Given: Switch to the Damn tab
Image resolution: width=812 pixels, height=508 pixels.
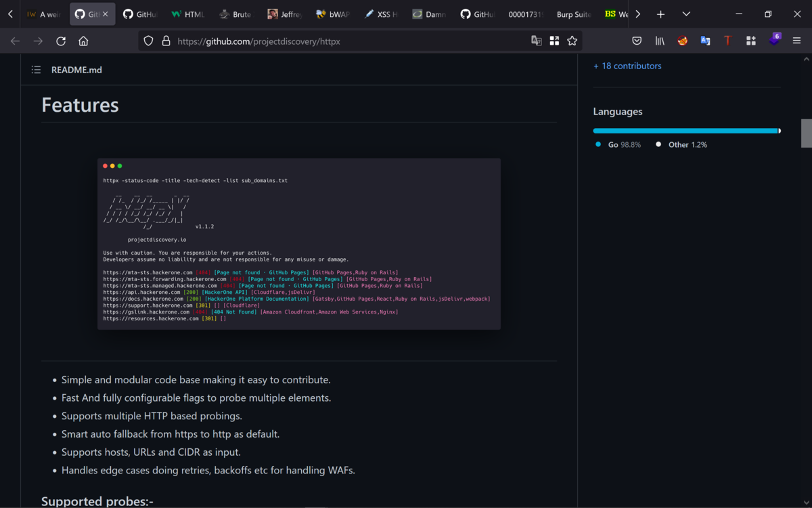Looking at the screenshot, I should tap(429, 14).
